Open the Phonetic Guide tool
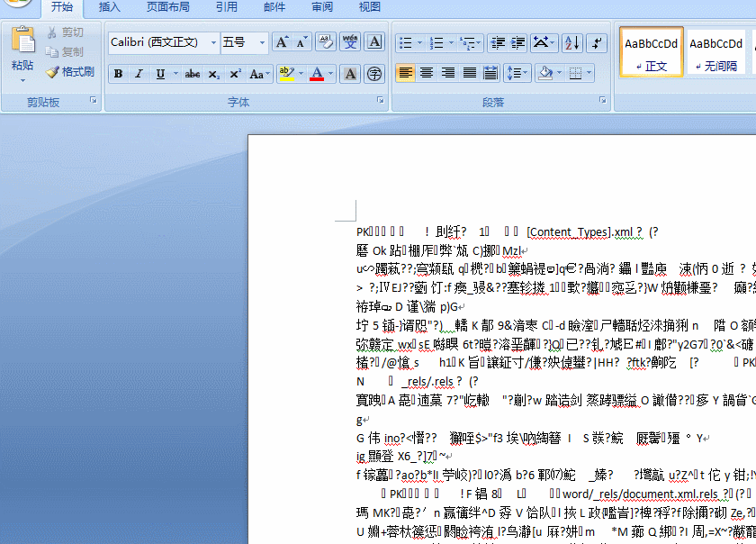 351,41
